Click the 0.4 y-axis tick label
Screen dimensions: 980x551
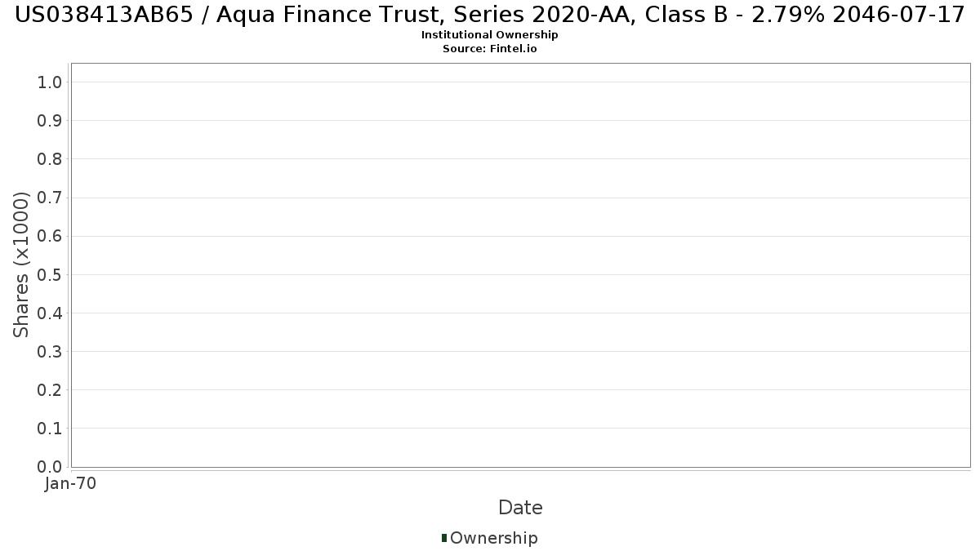click(x=50, y=313)
